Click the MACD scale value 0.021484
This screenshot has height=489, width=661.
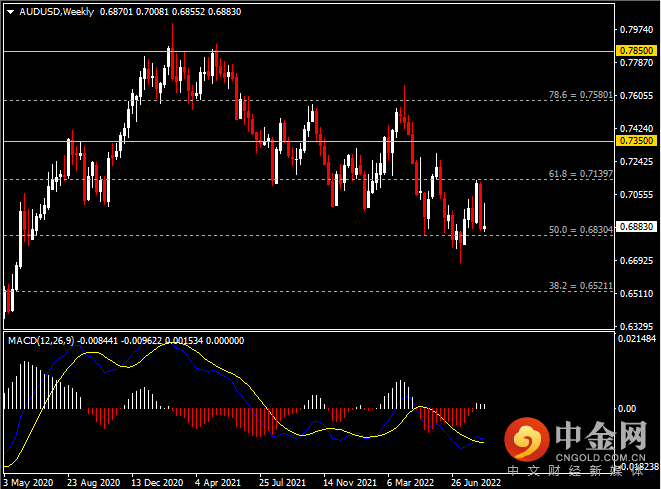coord(637,339)
